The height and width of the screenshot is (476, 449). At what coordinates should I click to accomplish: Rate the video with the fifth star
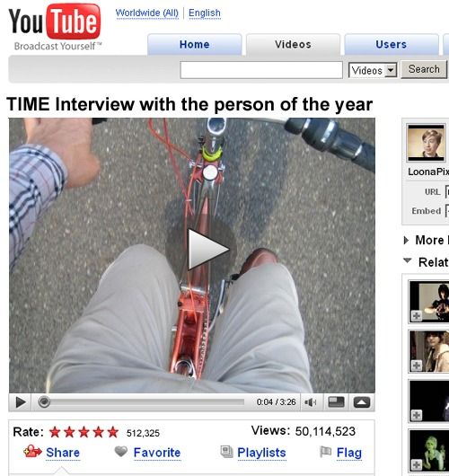tap(112, 432)
